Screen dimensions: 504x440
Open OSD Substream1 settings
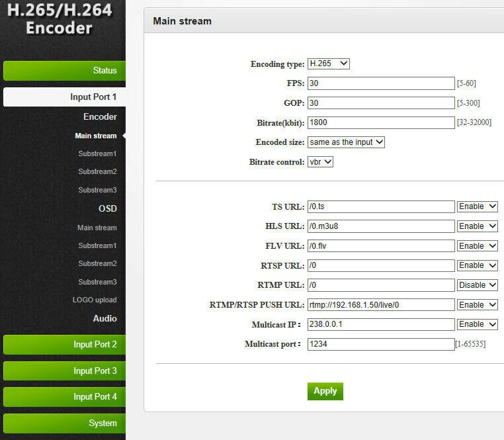click(x=97, y=245)
